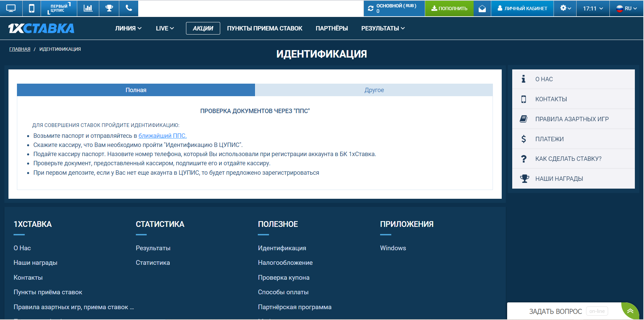Click the dollar icon for ПЛАТЕЖИ
Image resolution: width=644 pixels, height=320 pixels.
coord(524,139)
